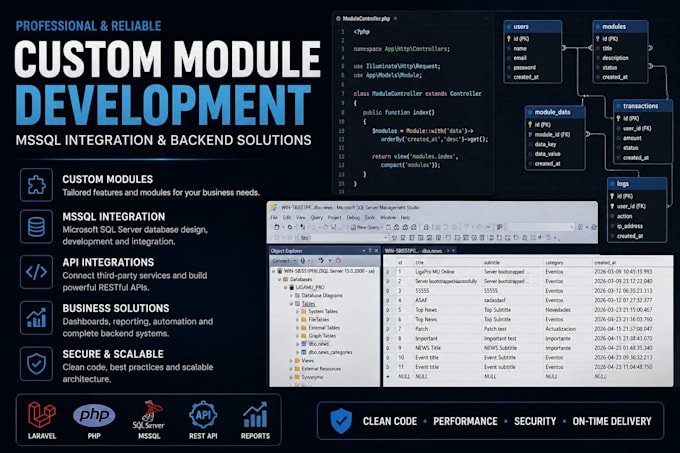Open the Connect dropdown in Object Explorer
This screenshot has height=453, width=680.
pyautogui.click(x=284, y=261)
